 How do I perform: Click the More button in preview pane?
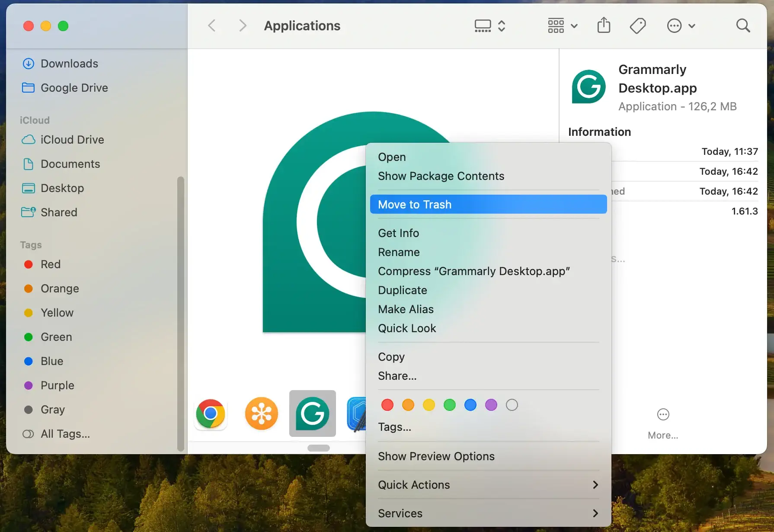[663, 424]
